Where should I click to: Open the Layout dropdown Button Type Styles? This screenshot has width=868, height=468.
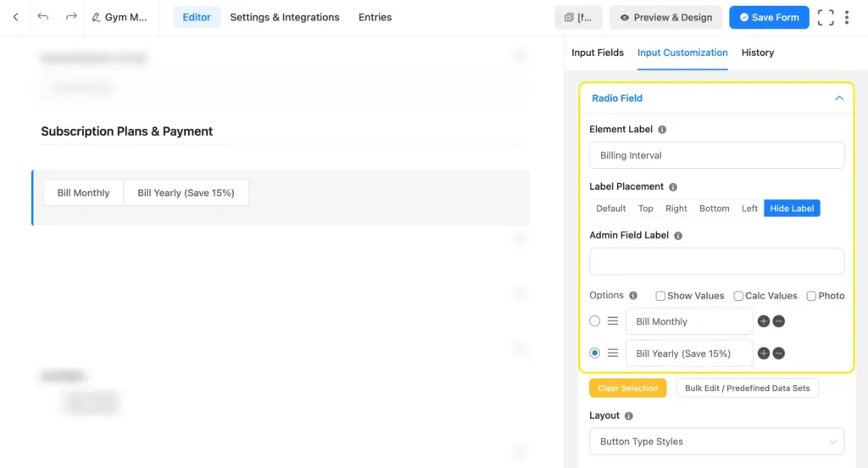[716, 442]
